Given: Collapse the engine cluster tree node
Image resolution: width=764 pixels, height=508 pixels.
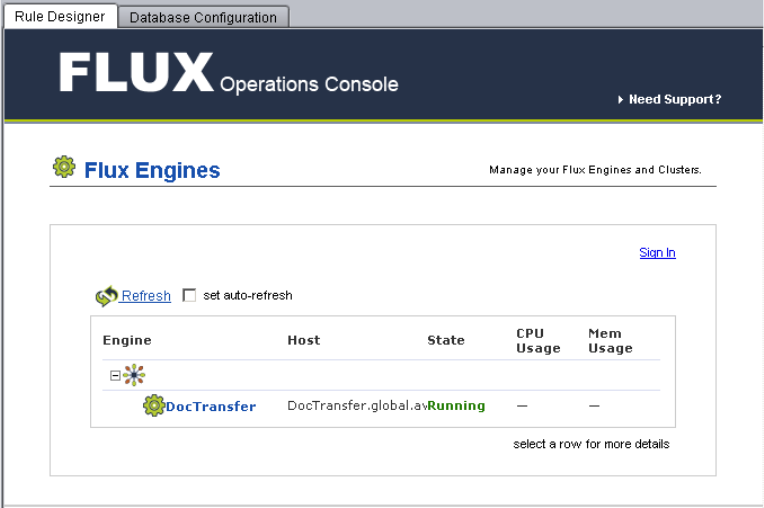Looking at the screenshot, I should click(x=116, y=376).
